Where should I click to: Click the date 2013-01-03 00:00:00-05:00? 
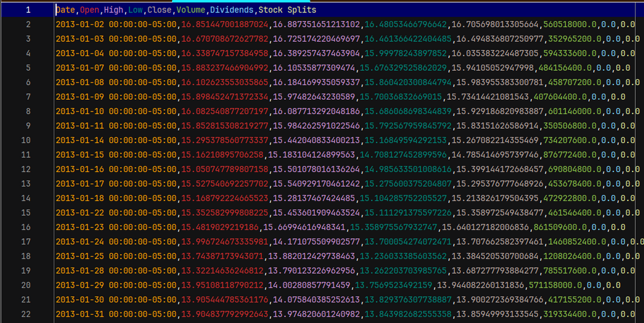point(116,39)
